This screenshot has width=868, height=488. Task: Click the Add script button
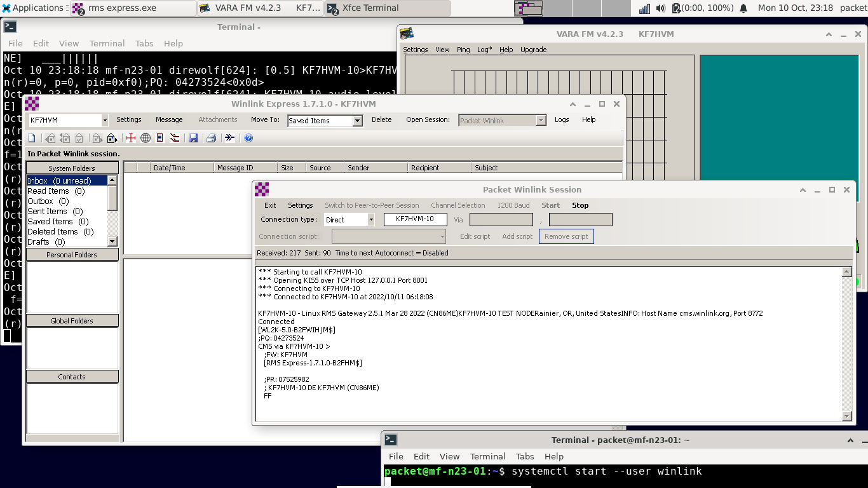pyautogui.click(x=517, y=236)
